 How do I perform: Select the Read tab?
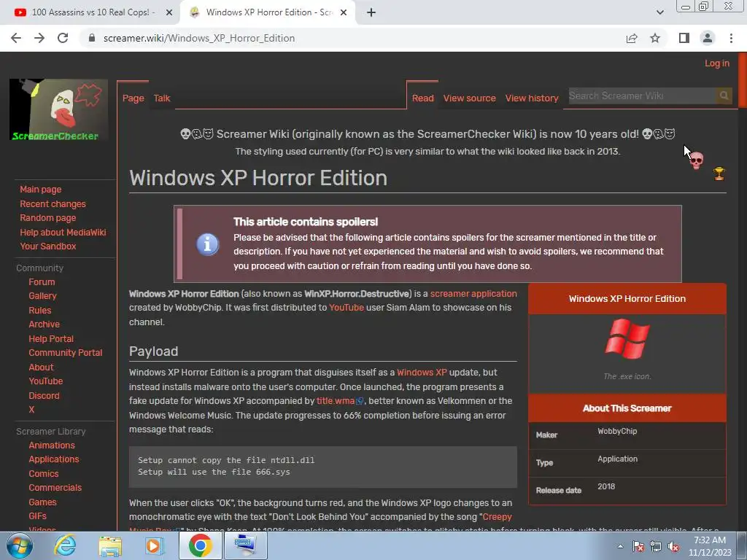pos(422,98)
